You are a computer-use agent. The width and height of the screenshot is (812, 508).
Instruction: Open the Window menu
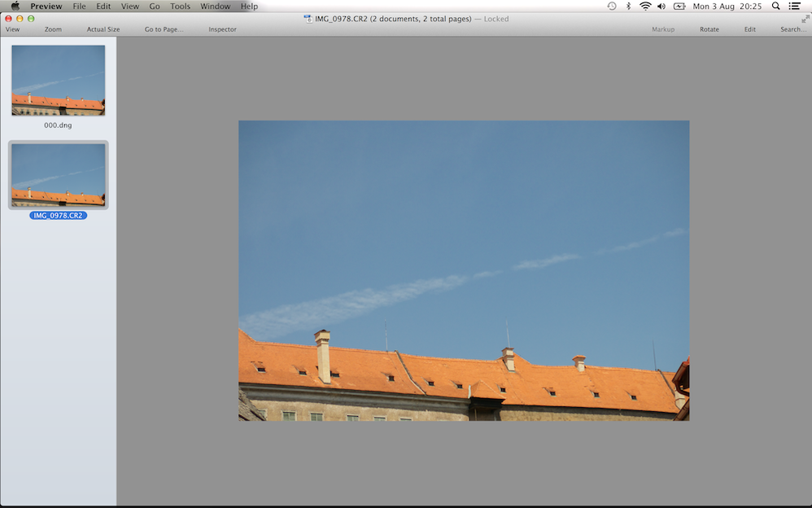pyautogui.click(x=215, y=6)
